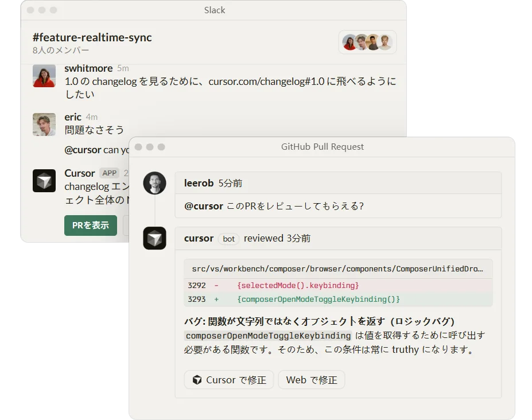Click the APP badge next to Cursor
Image resolution: width=532 pixels, height=420 pixels.
click(x=109, y=173)
